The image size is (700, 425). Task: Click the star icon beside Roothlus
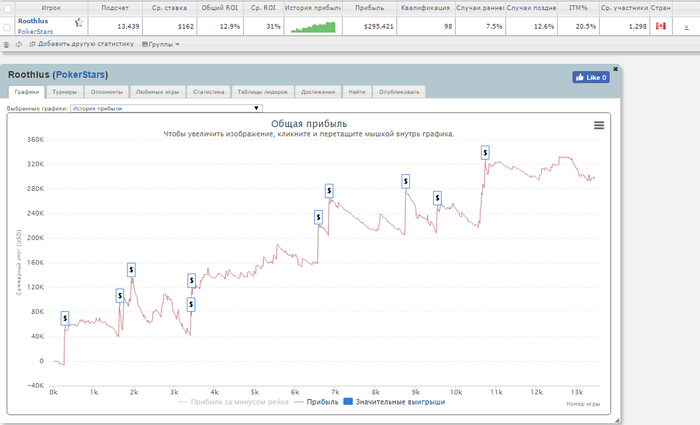coord(79,22)
